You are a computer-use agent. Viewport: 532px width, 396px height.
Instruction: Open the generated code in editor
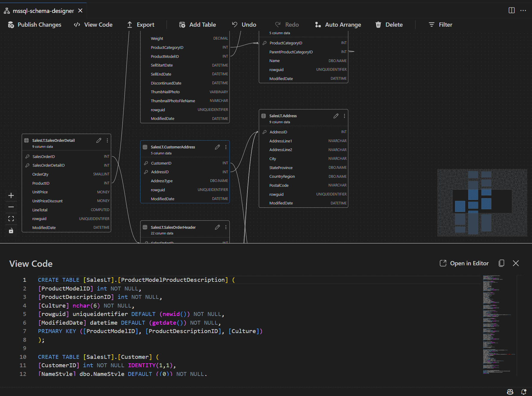(464, 263)
